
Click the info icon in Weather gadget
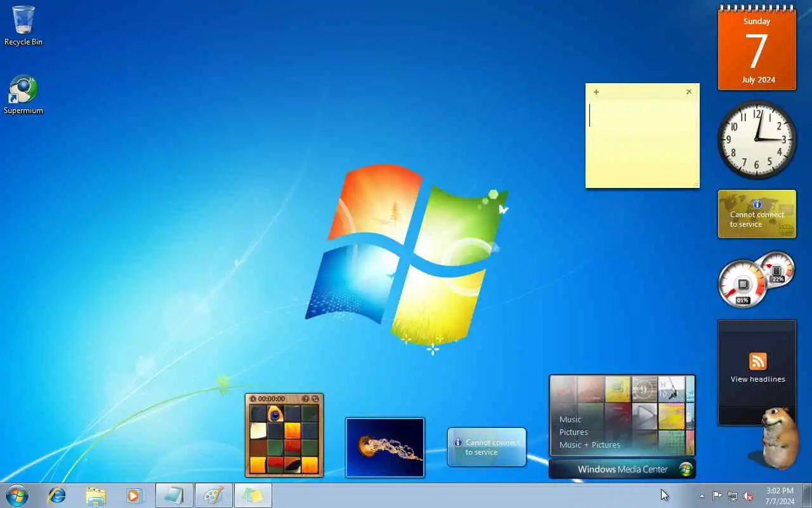click(x=457, y=443)
